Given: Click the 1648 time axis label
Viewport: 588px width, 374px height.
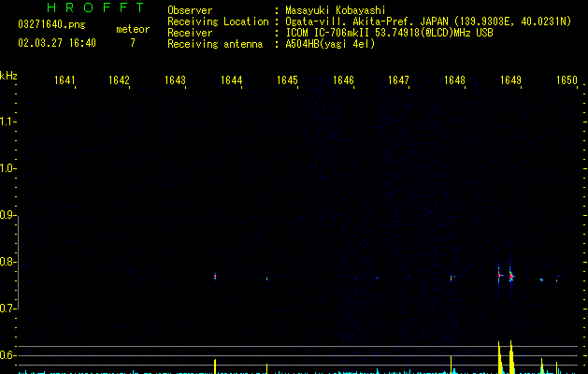Looking at the screenshot, I should (454, 80).
